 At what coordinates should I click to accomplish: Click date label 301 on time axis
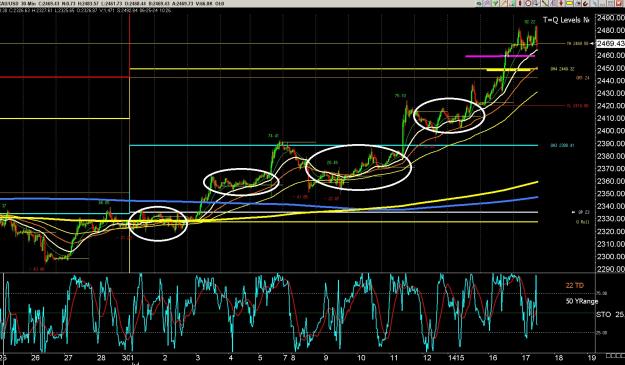click(128, 358)
